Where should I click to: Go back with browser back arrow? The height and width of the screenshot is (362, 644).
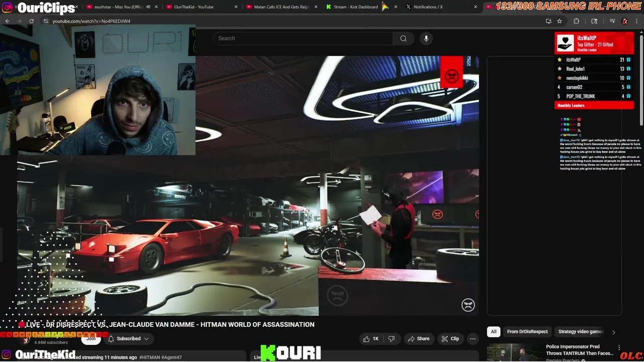[7, 21]
